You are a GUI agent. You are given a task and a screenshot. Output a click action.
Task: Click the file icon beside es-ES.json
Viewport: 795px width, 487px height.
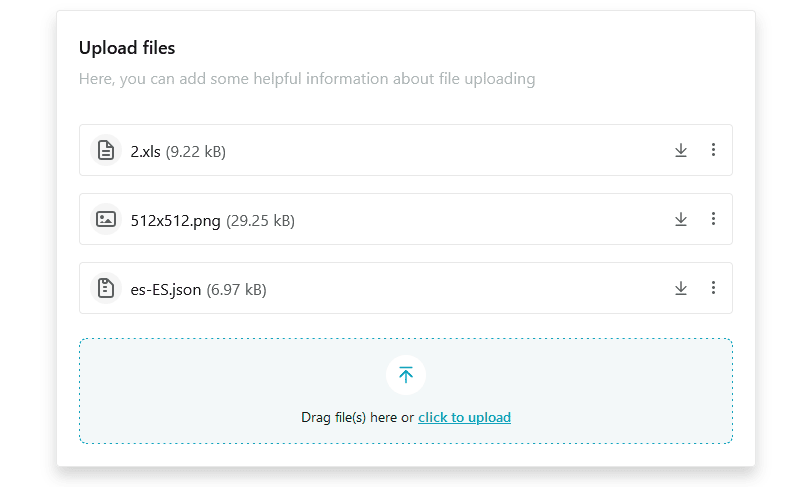pos(105,288)
